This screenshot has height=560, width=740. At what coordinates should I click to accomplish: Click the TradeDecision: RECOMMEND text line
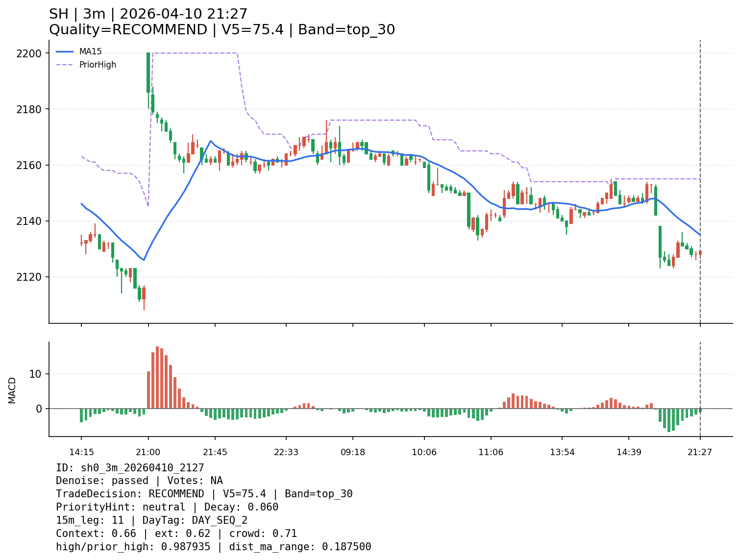coord(204,494)
